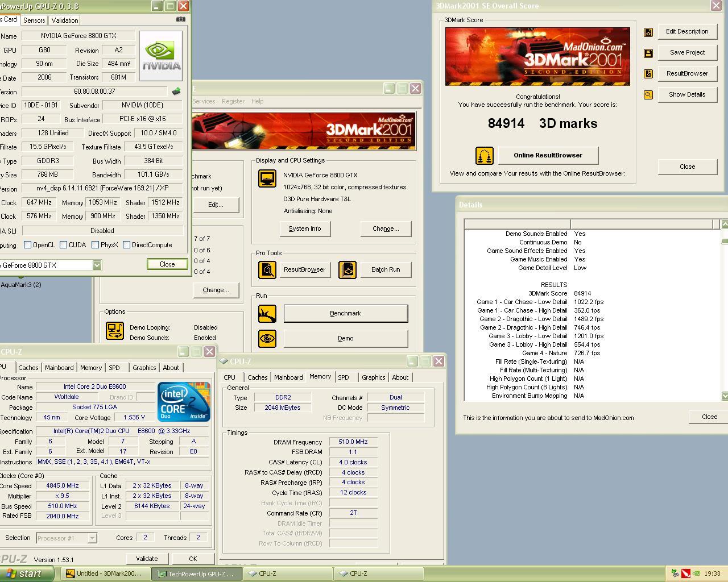Open Graphics tab in right CPU-Z window
The image size is (728, 582).
coord(373,377)
